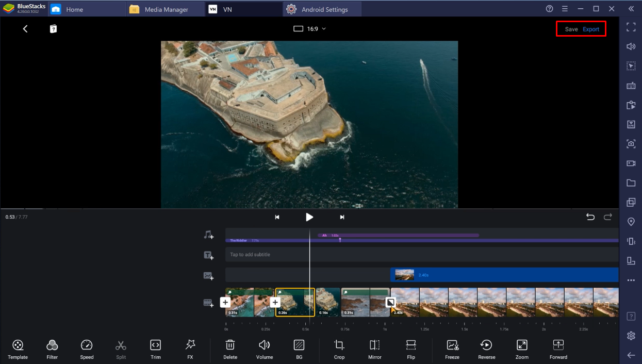Add music with the note icon
Viewport: 642px width, 364px height.
tap(209, 235)
